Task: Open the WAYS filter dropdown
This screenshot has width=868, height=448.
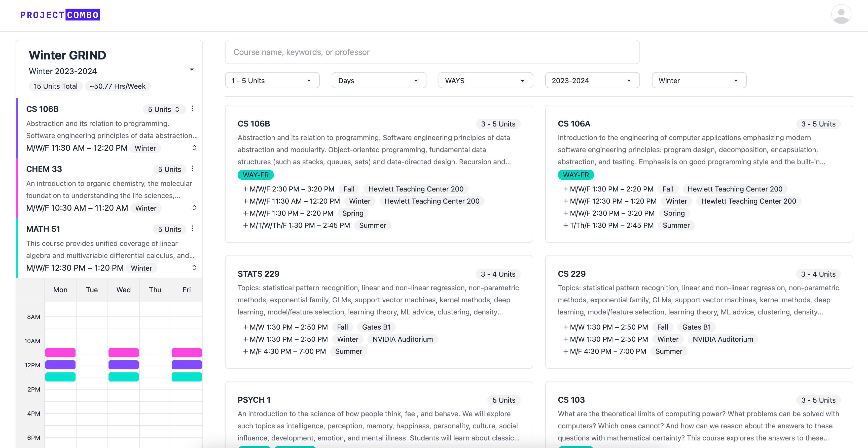Action: (486, 80)
